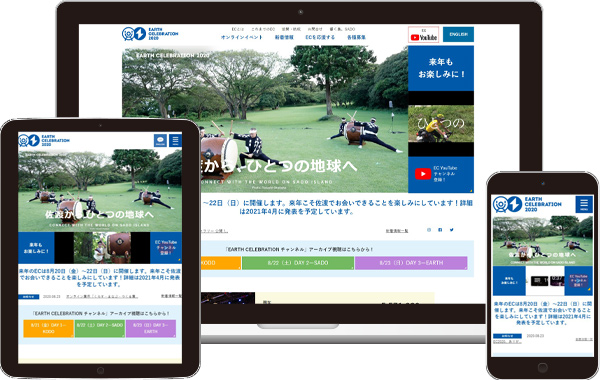Open the hamburger menu on the tablet
This screenshot has height=380, width=600.
tap(175, 140)
